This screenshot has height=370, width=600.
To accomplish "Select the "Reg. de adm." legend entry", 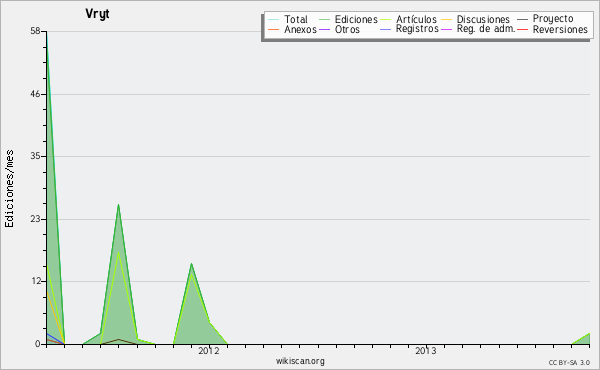I will [x=486, y=29].
